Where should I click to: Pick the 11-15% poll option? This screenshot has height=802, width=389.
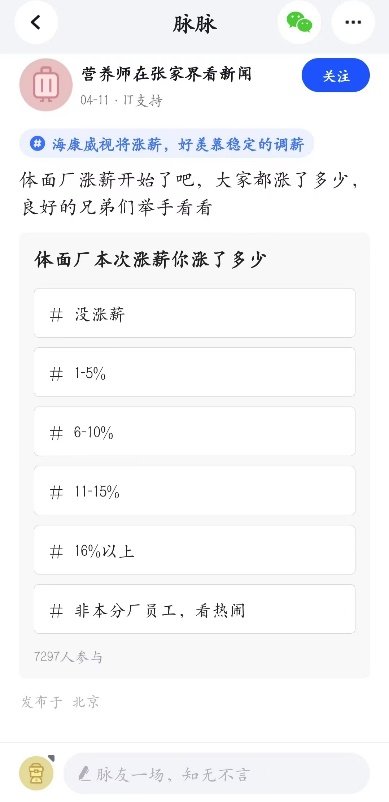click(x=194, y=491)
